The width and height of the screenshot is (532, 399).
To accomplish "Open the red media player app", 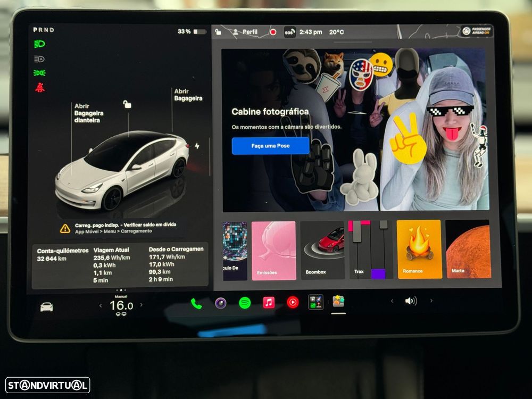I will coord(293,302).
